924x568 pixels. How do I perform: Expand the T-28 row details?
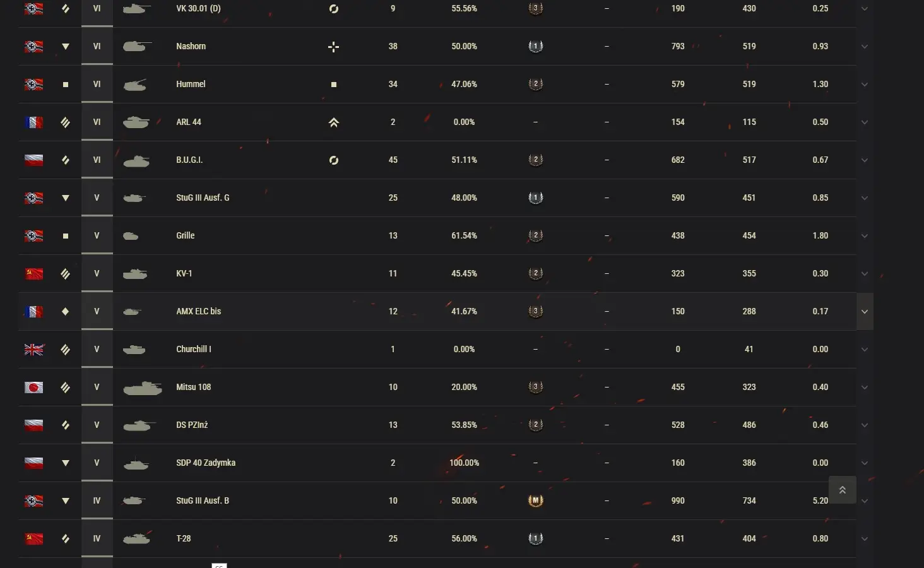coord(865,539)
